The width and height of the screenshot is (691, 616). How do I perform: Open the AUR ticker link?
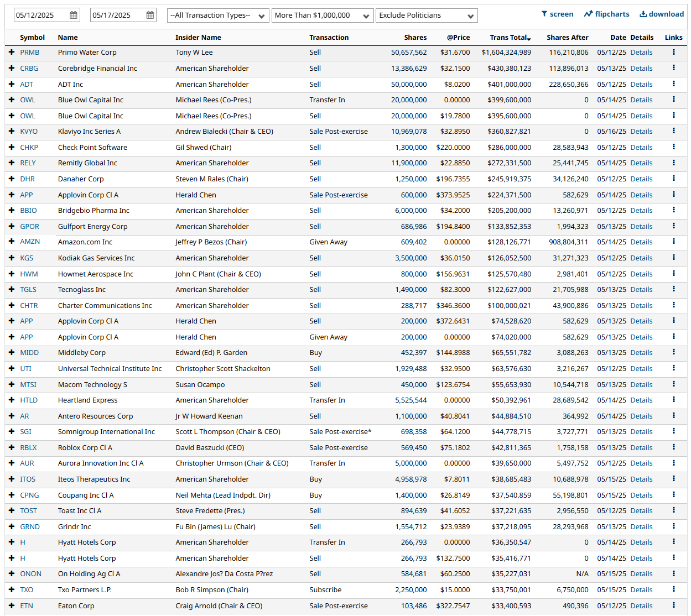pyautogui.click(x=27, y=463)
